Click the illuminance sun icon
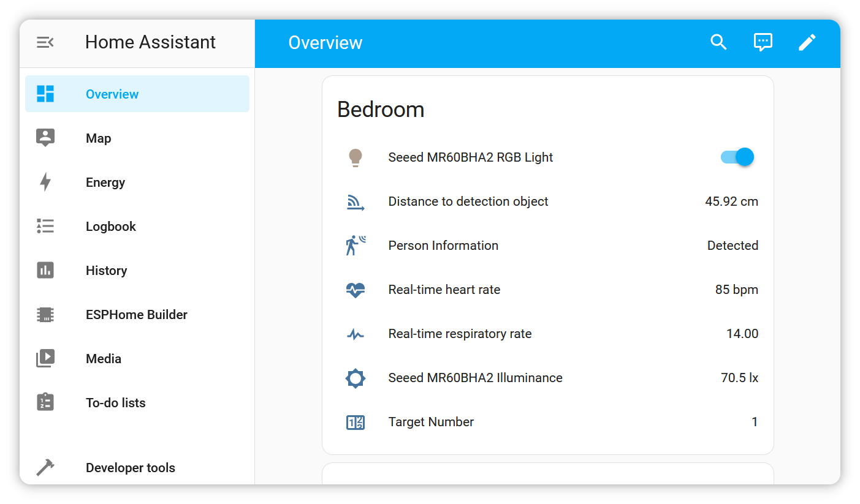This screenshot has width=860, height=504. [x=356, y=378]
